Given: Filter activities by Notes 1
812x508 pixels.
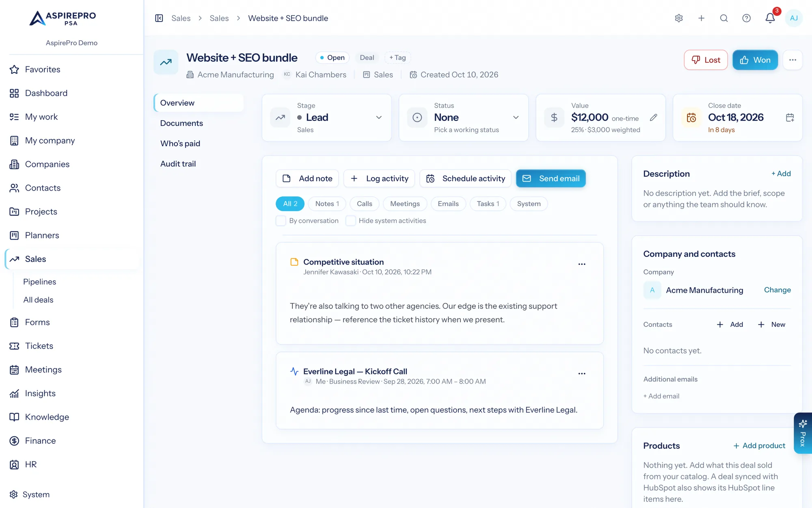Looking at the screenshot, I should tap(327, 204).
